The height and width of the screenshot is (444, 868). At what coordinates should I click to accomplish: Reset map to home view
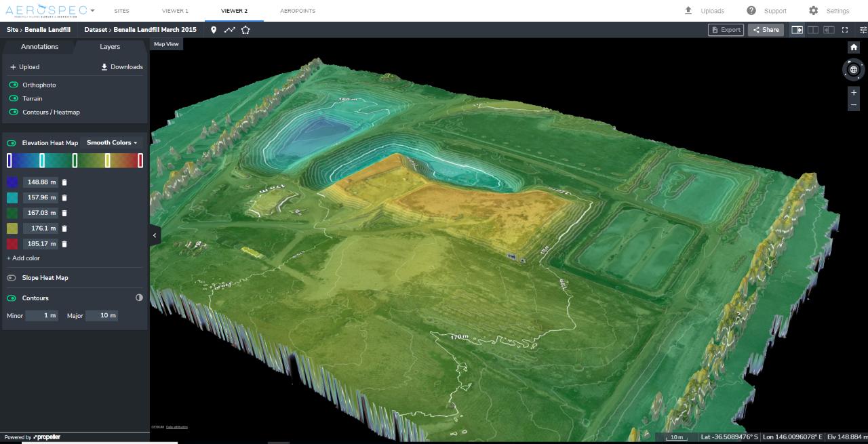[854, 47]
